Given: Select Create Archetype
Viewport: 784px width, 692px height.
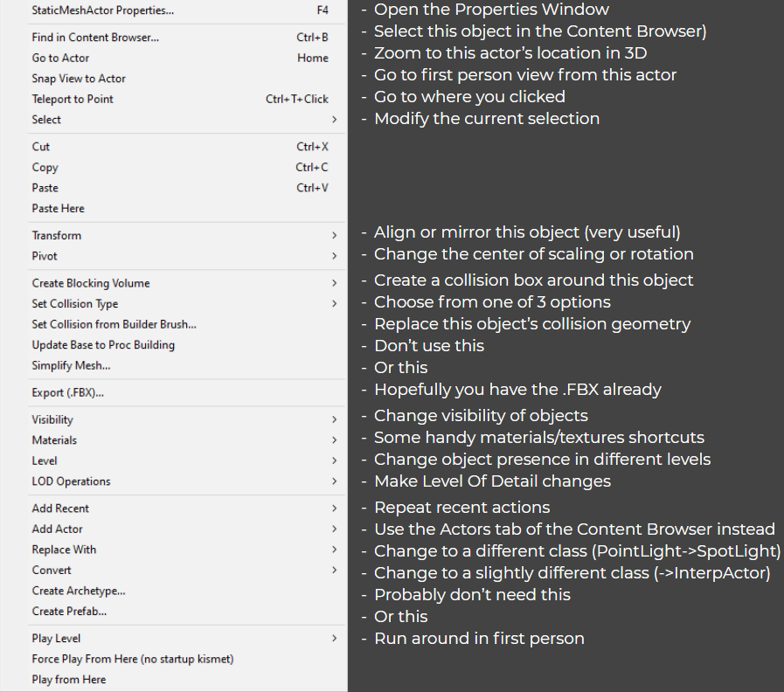Looking at the screenshot, I should pyautogui.click(x=79, y=591).
